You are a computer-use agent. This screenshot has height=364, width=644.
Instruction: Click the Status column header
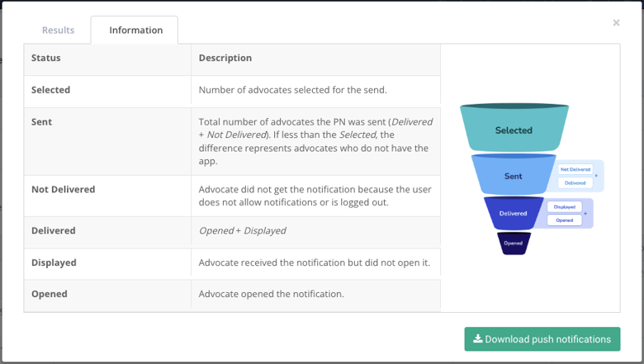[46, 58]
